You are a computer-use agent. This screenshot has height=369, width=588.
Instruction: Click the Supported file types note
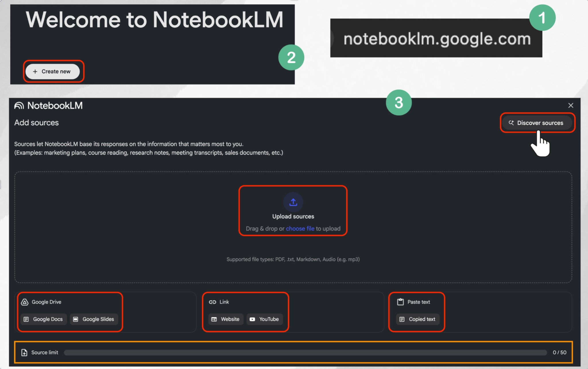tap(293, 259)
